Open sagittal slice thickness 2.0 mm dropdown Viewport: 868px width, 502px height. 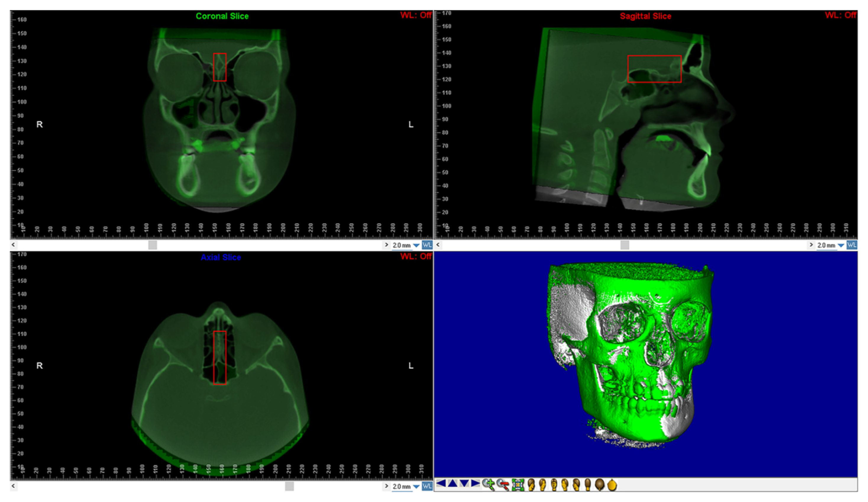[x=841, y=245]
